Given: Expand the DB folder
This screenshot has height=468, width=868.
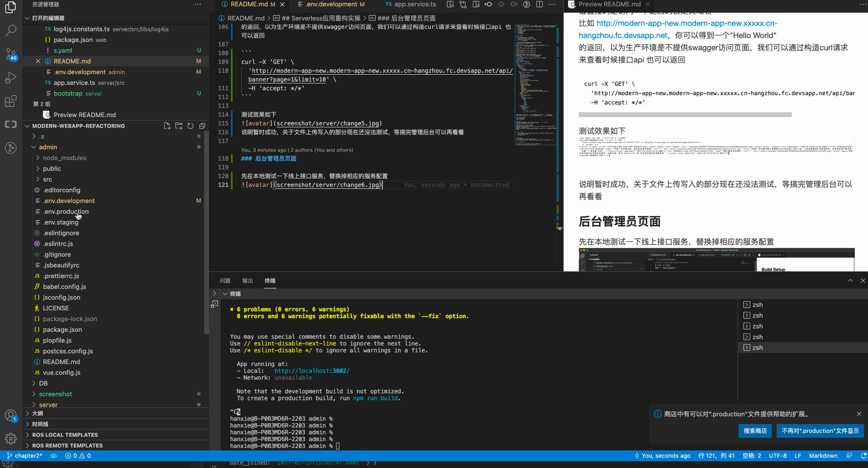Looking at the screenshot, I should 34,383.
